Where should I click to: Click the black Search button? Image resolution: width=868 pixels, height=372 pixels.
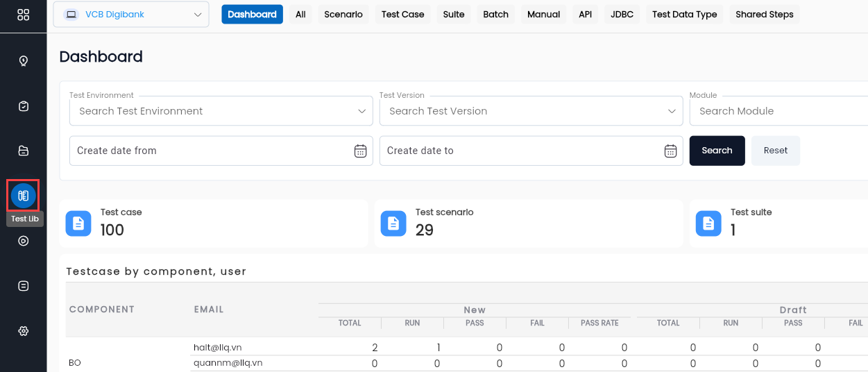[717, 151]
